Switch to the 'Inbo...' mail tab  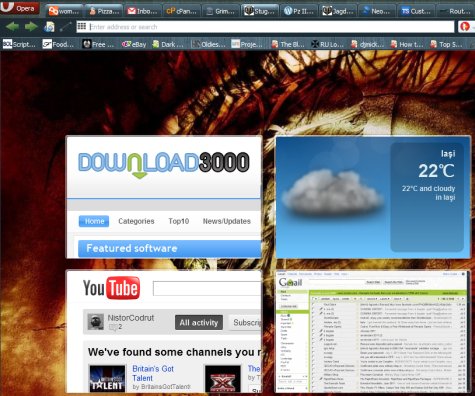(x=143, y=11)
